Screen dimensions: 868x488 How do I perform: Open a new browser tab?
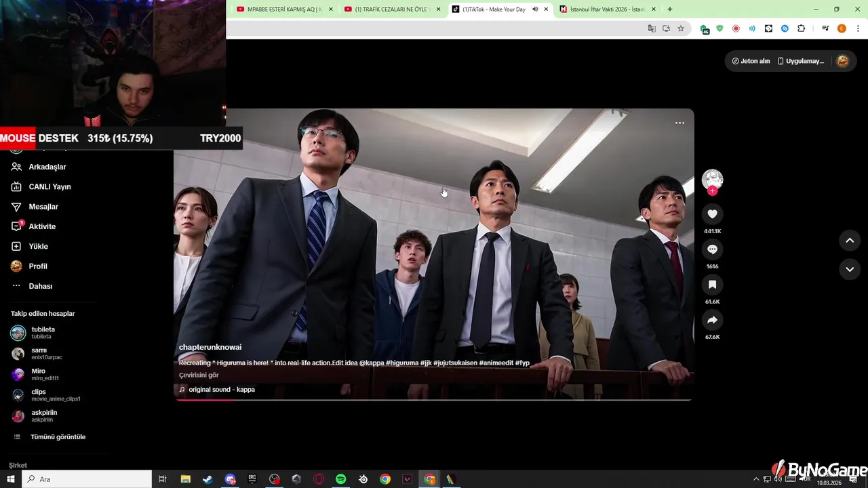(x=670, y=9)
